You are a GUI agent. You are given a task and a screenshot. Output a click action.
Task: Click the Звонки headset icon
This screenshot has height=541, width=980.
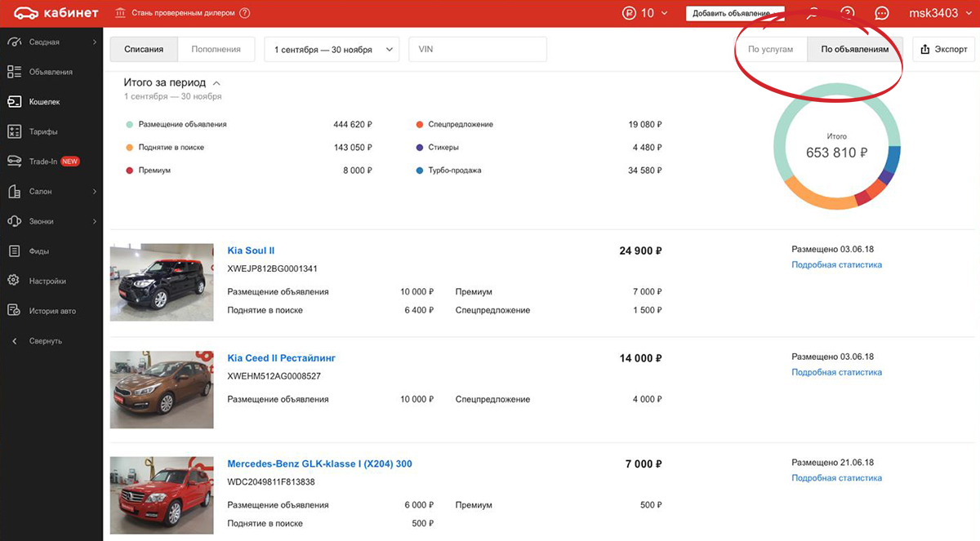[14, 221]
